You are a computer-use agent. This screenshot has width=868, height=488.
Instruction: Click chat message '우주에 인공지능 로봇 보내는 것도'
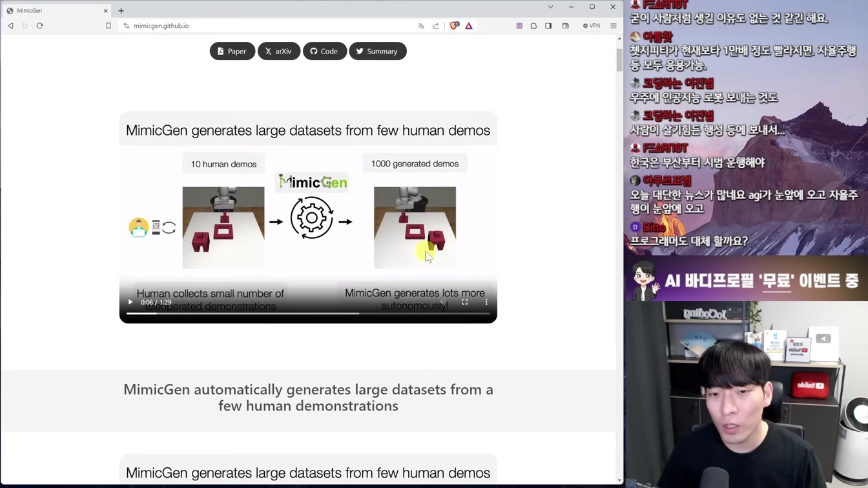(x=703, y=97)
